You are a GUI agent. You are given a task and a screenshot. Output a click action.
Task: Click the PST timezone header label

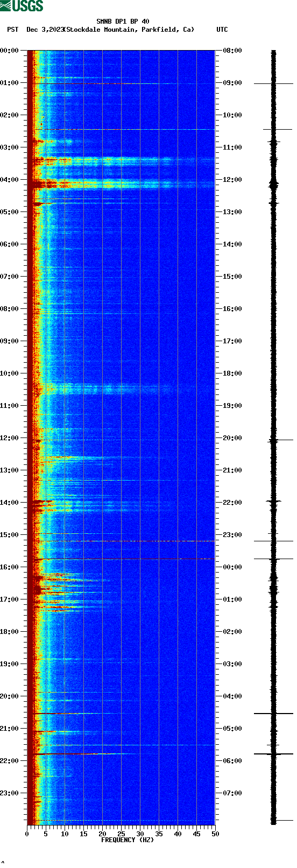tap(13, 30)
